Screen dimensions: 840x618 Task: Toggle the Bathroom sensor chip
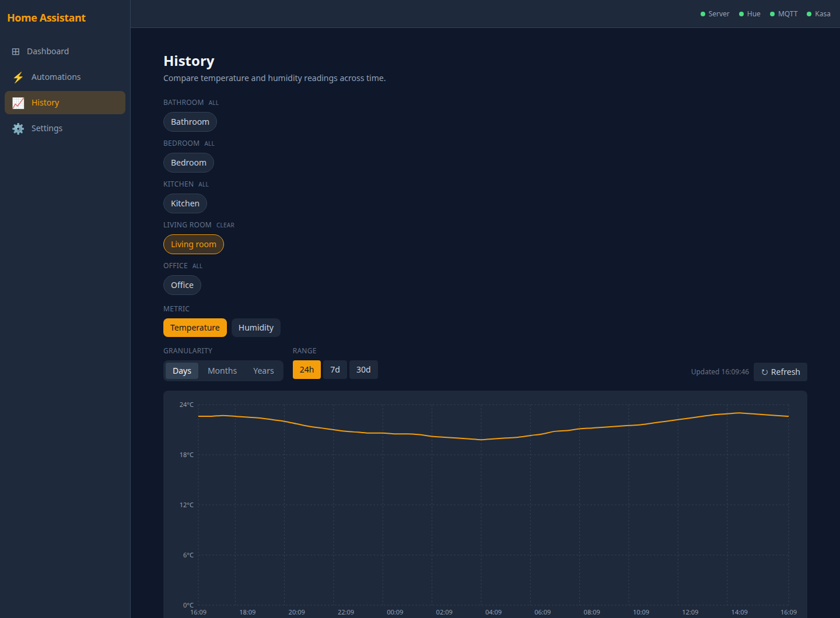(x=190, y=122)
